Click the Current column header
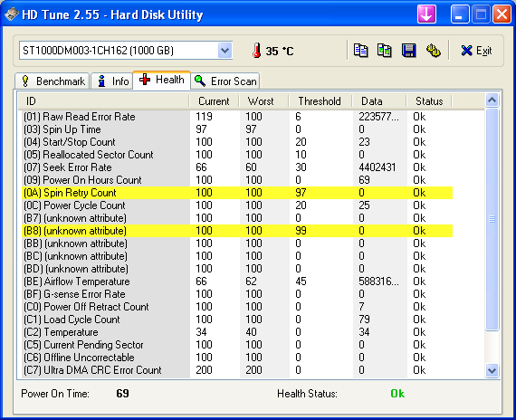516x420 pixels. click(214, 101)
